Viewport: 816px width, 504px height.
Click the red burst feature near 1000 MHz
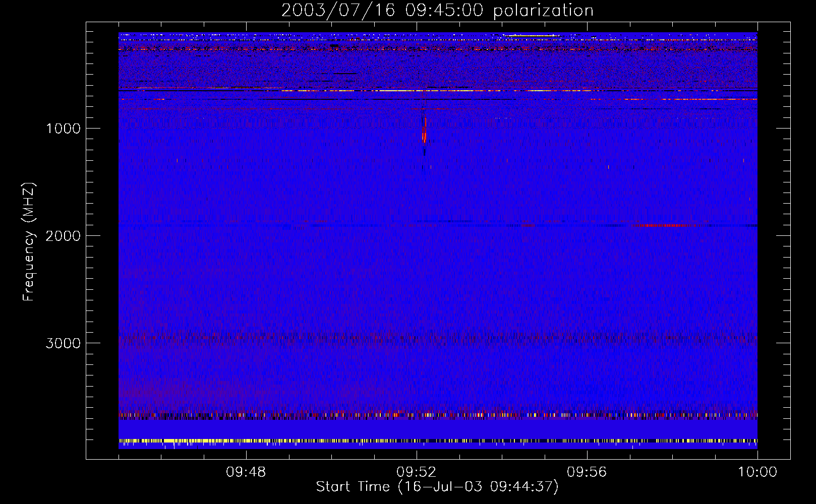[425, 131]
